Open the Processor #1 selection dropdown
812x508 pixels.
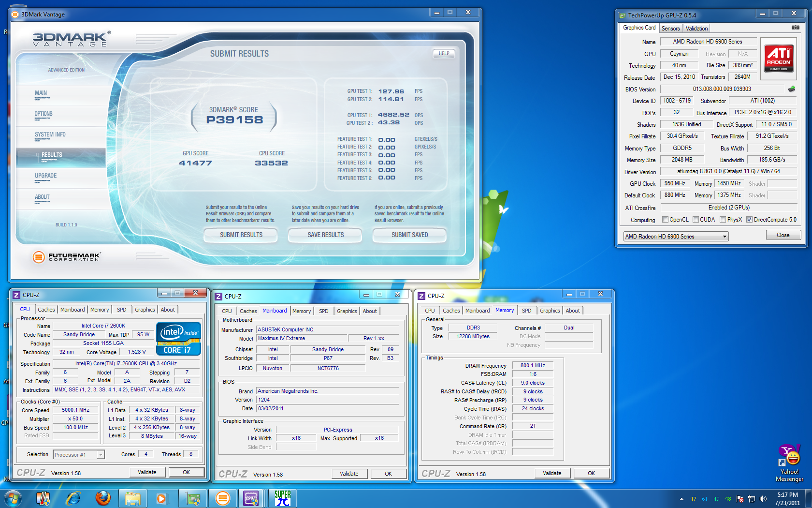pyautogui.click(x=79, y=454)
